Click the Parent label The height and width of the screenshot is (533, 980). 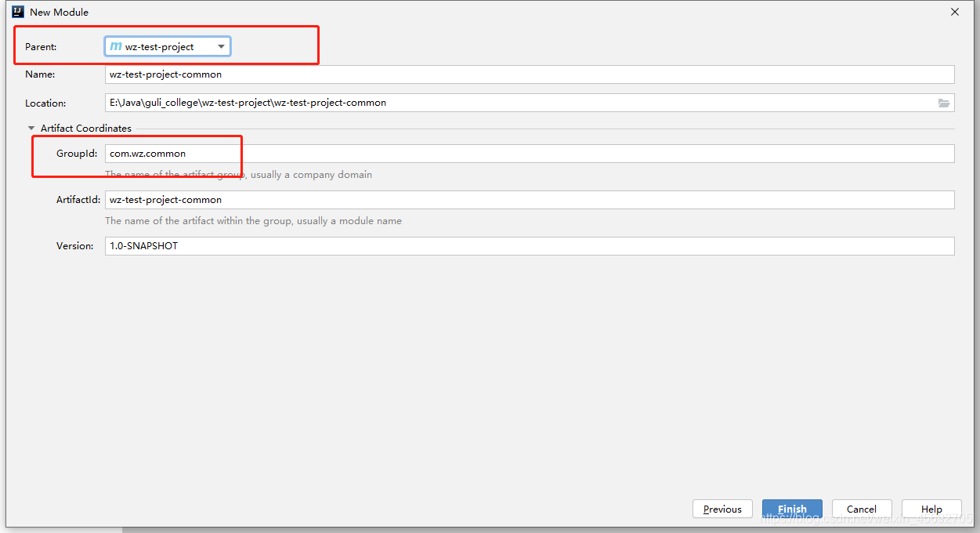tap(41, 47)
